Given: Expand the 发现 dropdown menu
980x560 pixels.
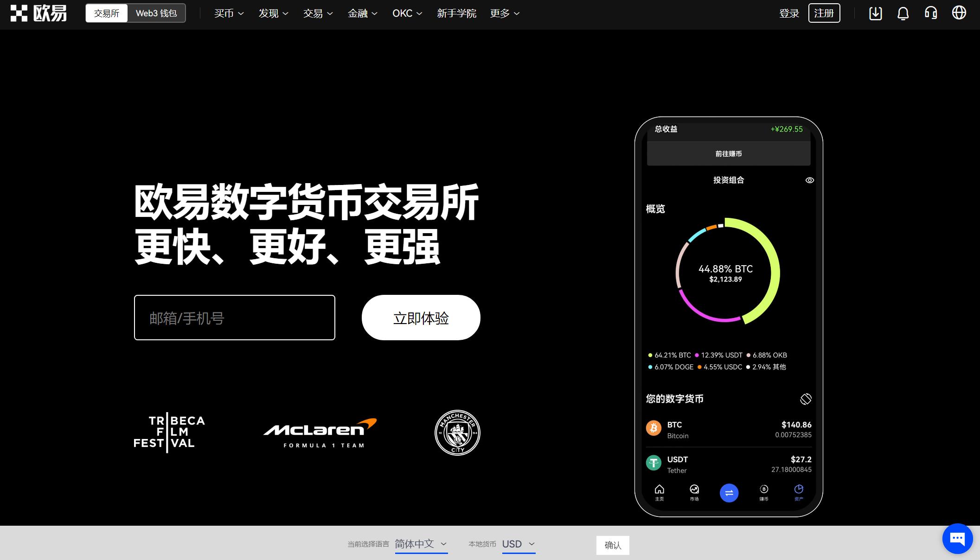Looking at the screenshot, I should click(x=271, y=13).
